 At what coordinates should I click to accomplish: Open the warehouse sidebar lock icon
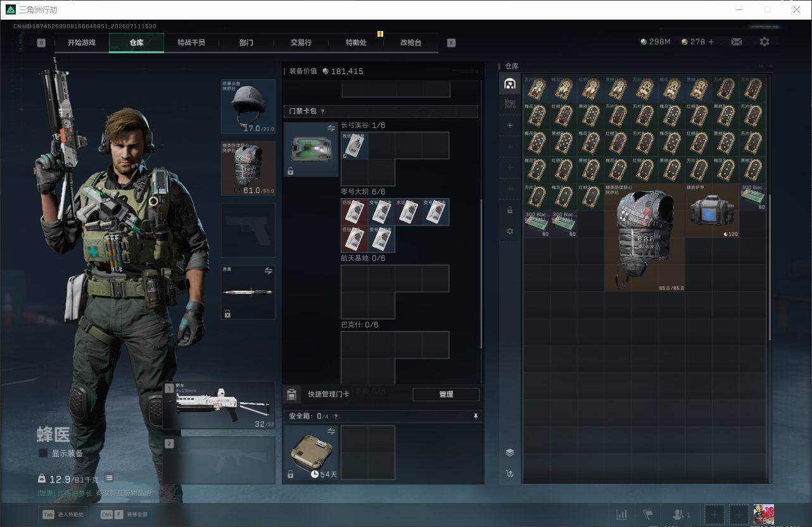509,210
